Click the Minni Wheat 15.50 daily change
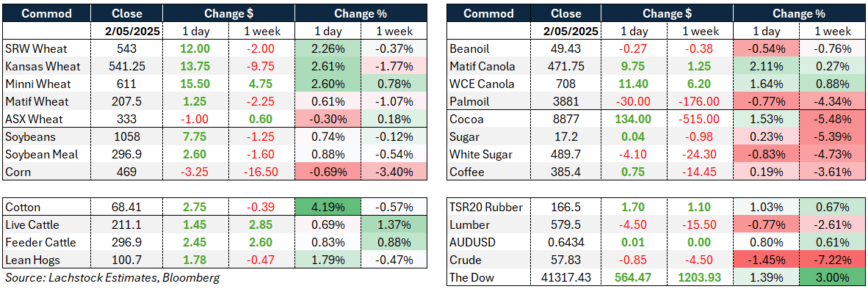This screenshot has width=868, height=289. tap(195, 84)
